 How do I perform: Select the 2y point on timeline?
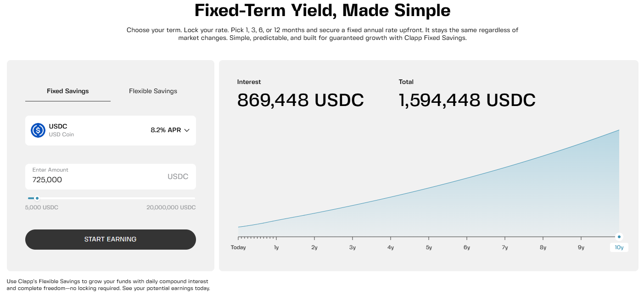click(x=314, y=247)
